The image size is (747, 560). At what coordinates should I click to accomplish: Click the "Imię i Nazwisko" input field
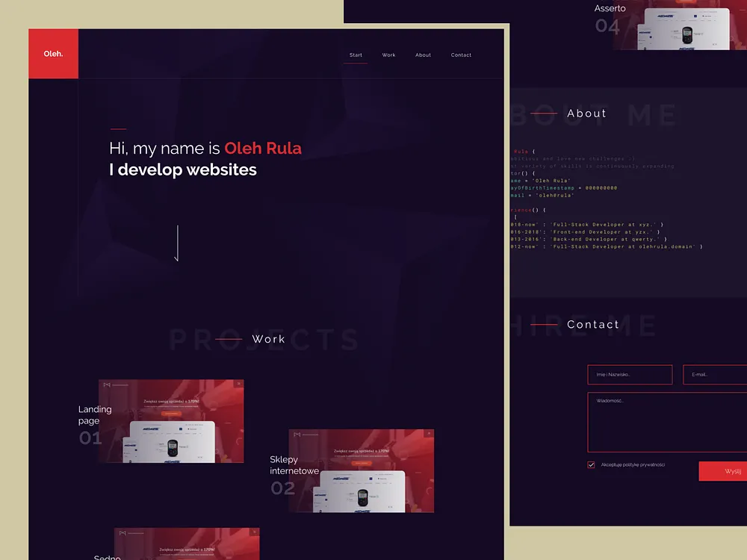coord(630,374)
